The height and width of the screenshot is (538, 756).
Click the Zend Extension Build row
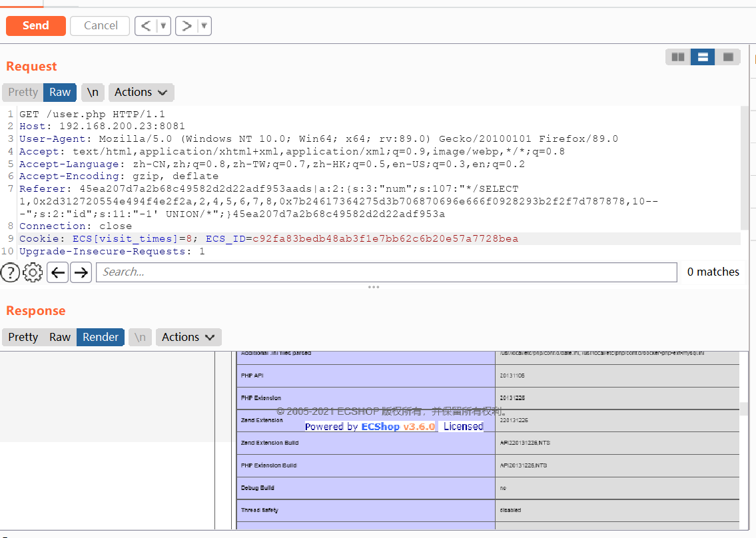[488, 443]
